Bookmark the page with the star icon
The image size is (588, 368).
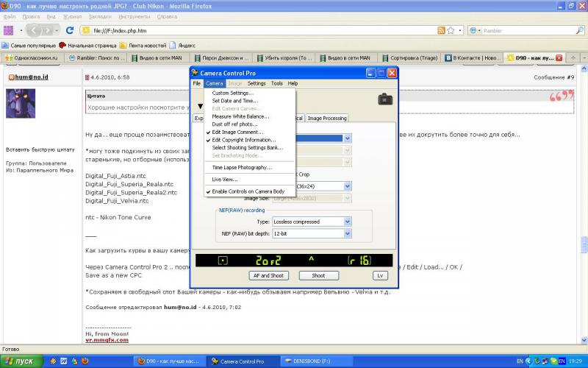click(451, 30)
